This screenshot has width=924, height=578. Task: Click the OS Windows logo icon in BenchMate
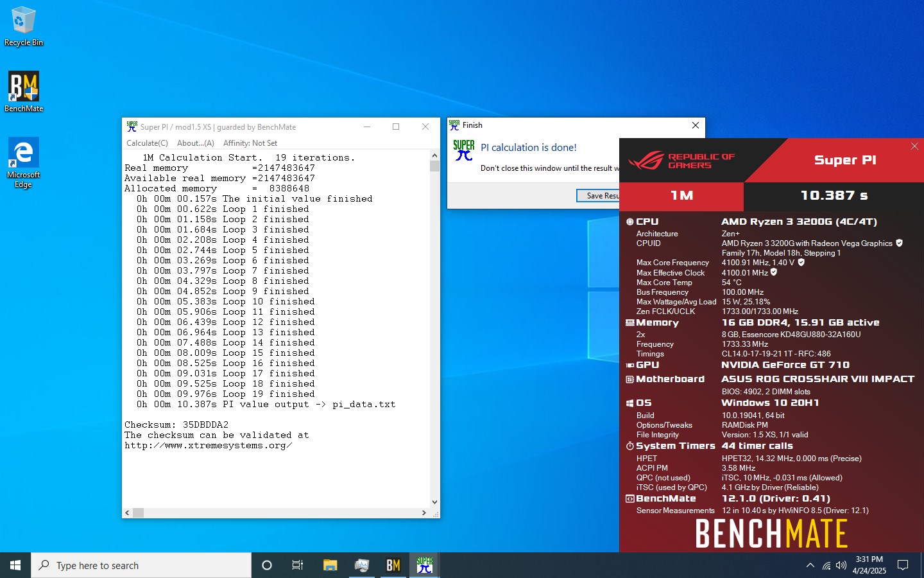click(x=629, y=403)
